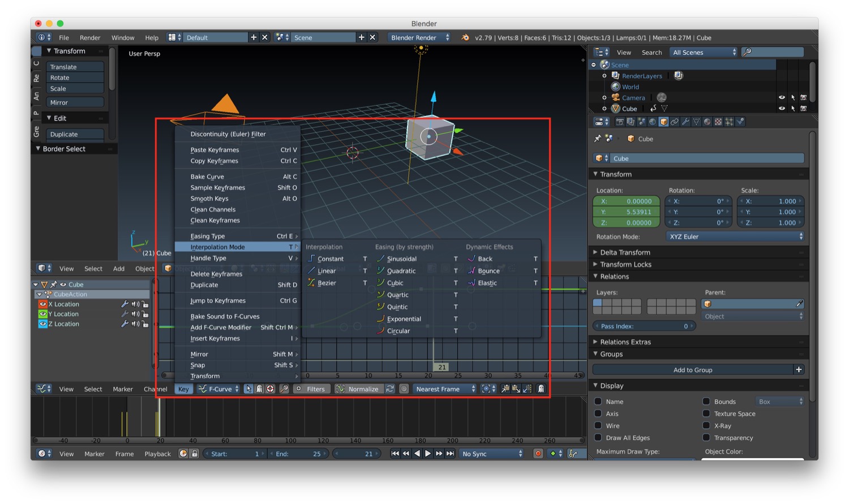Select Linear interpolation mode
Screen dimensions: 849x504
pos(327,271)
